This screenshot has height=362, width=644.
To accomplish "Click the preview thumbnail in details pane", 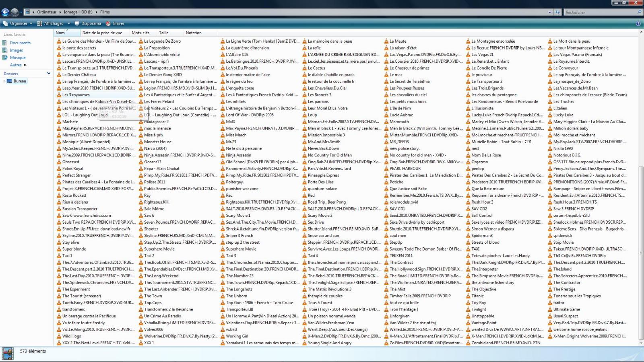I will tap(8, 353).
